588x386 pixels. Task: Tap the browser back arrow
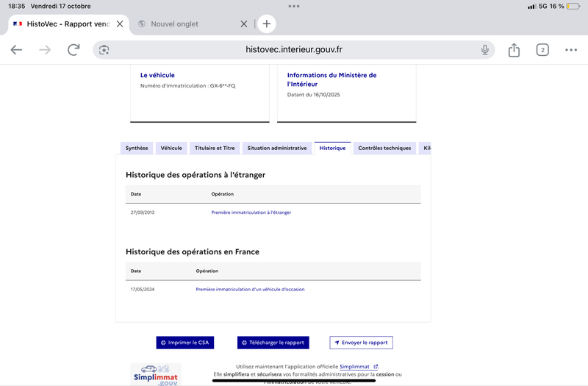[x=16, y=49]
